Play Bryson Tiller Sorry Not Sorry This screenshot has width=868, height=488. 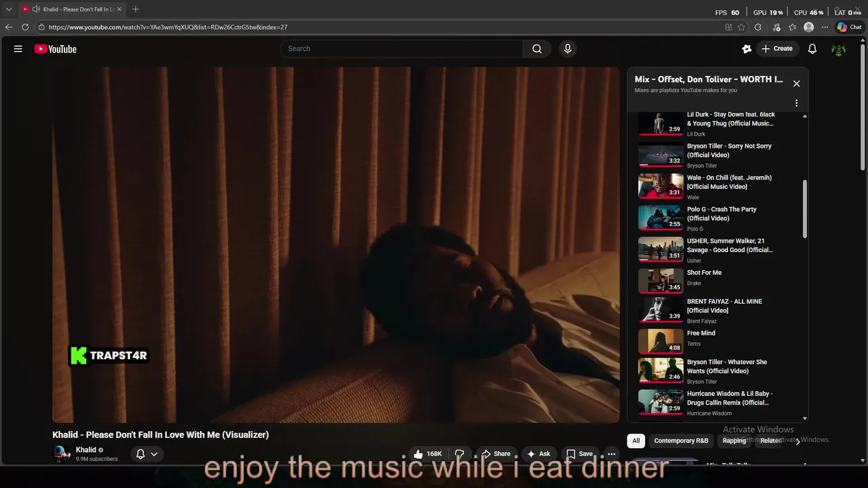(661, 155)
